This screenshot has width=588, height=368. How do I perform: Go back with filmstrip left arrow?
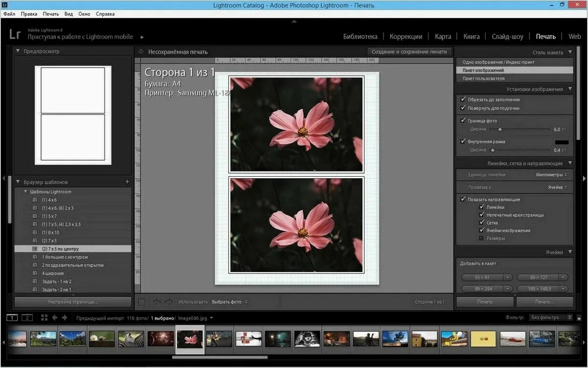click(54, 318)
